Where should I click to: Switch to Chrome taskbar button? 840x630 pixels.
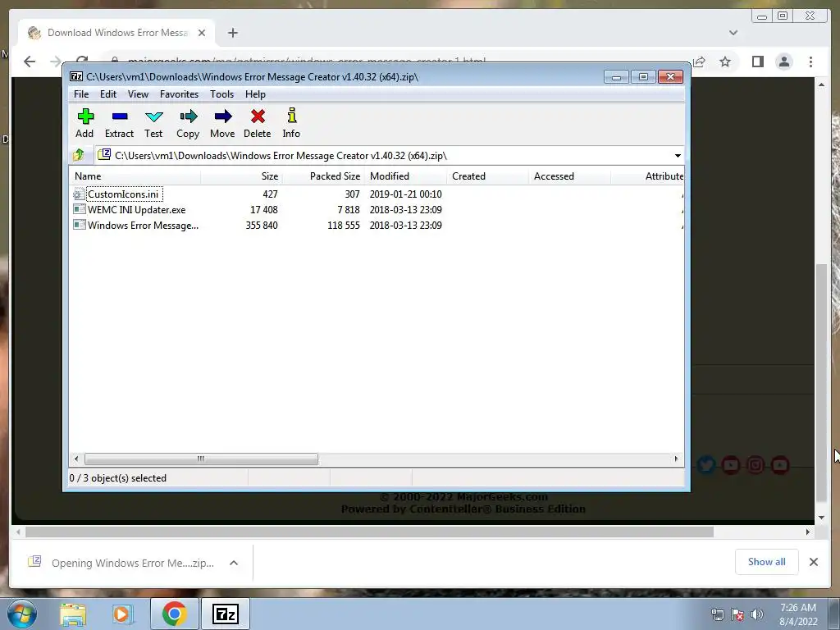pos(174,614)
